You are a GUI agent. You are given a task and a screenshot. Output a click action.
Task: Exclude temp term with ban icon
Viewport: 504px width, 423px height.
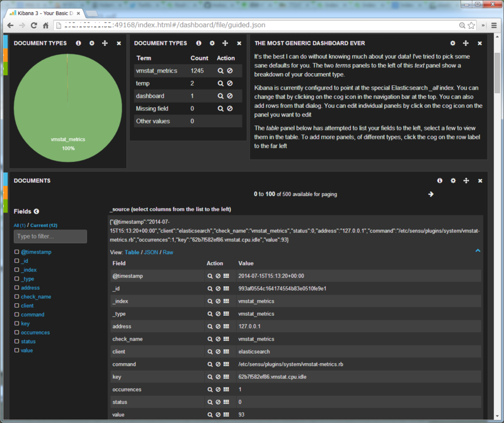[x=230, y=83]
